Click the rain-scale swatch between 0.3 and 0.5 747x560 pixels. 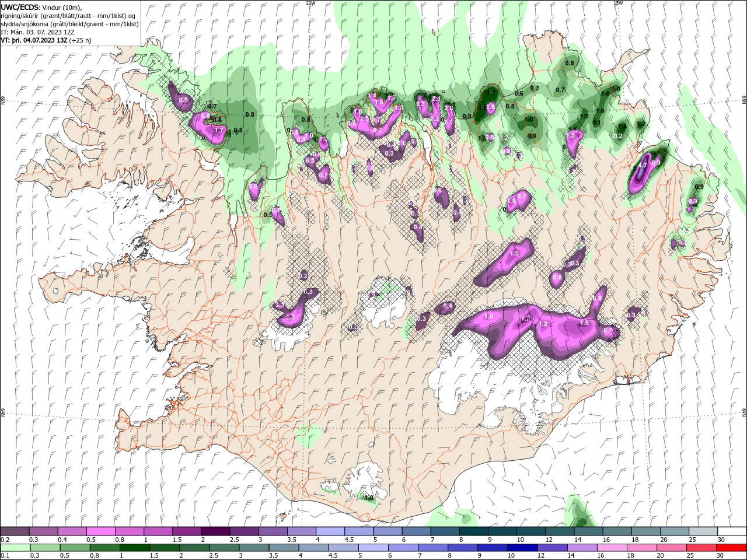point(45,548)
